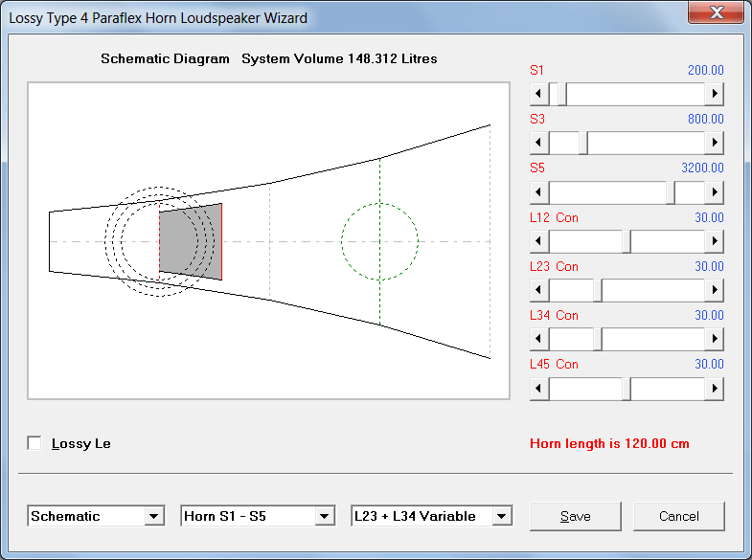Click the L34 Con label
The height and width of the screenshot is (560, 752).
click(554, 315)
